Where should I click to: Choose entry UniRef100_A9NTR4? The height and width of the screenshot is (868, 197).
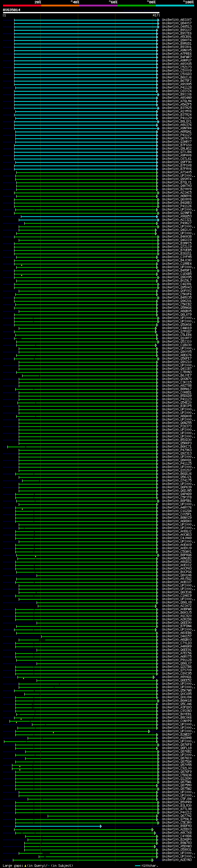(177, 128)
